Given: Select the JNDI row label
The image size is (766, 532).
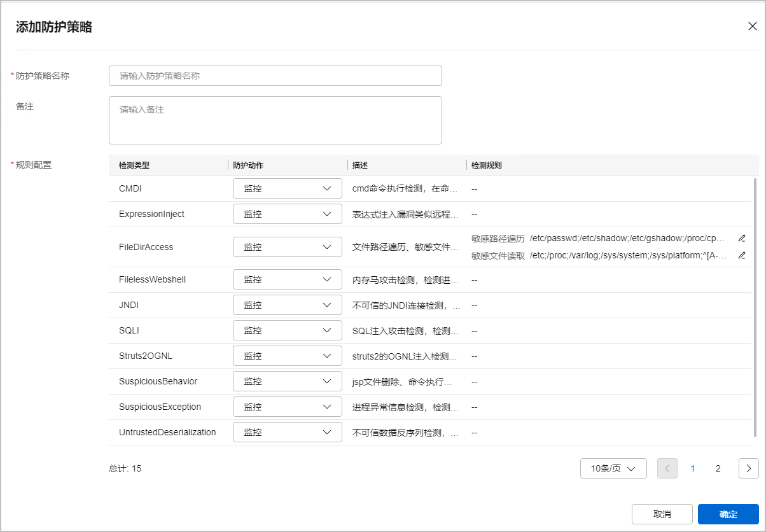Looking at the screenshot, I should click(x=129, y=305).
